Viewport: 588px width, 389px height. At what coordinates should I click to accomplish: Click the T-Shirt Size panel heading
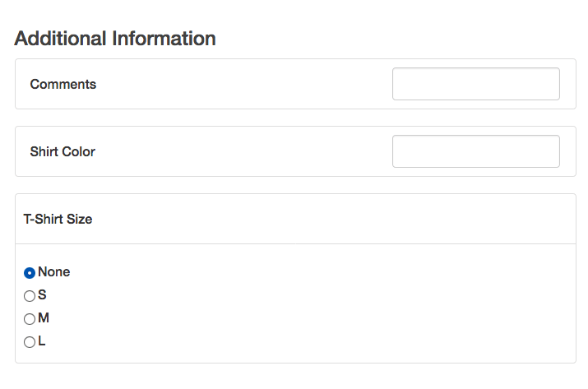pos(58,220)
